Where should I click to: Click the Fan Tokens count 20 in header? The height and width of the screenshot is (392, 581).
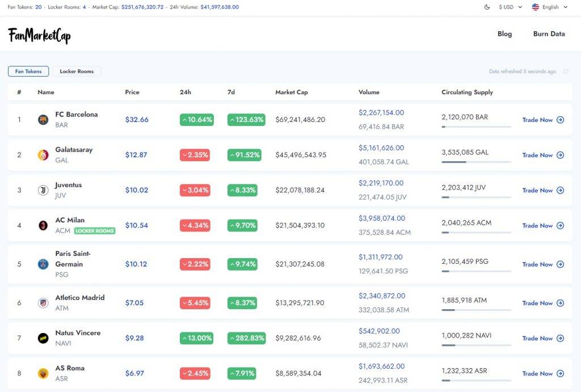39,7
